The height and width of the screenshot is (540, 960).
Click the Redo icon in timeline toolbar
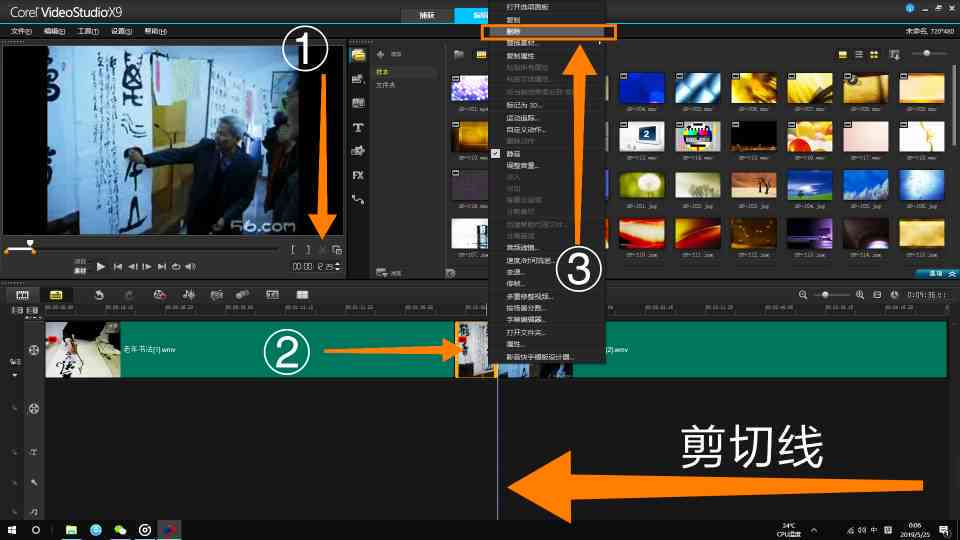point(129,295)
